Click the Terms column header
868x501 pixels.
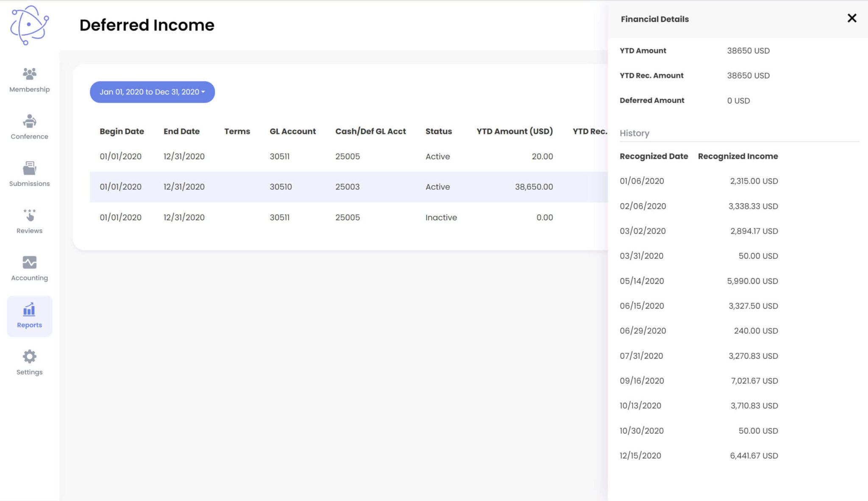(x=237, y=131)
